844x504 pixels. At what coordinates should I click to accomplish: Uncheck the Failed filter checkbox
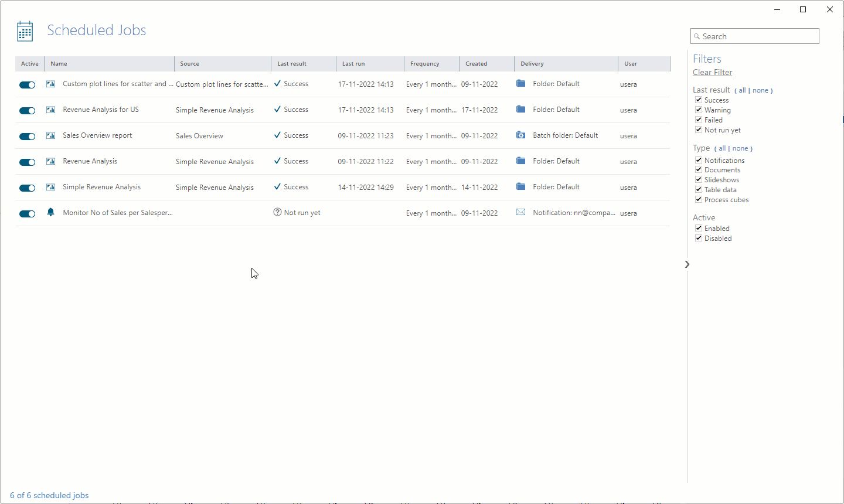(x=699, y=120)
